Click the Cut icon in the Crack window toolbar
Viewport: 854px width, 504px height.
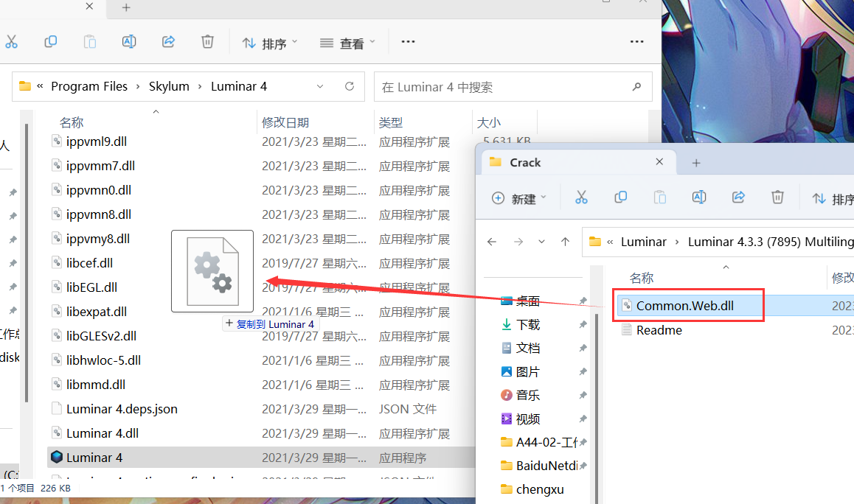tap(581, 197)
